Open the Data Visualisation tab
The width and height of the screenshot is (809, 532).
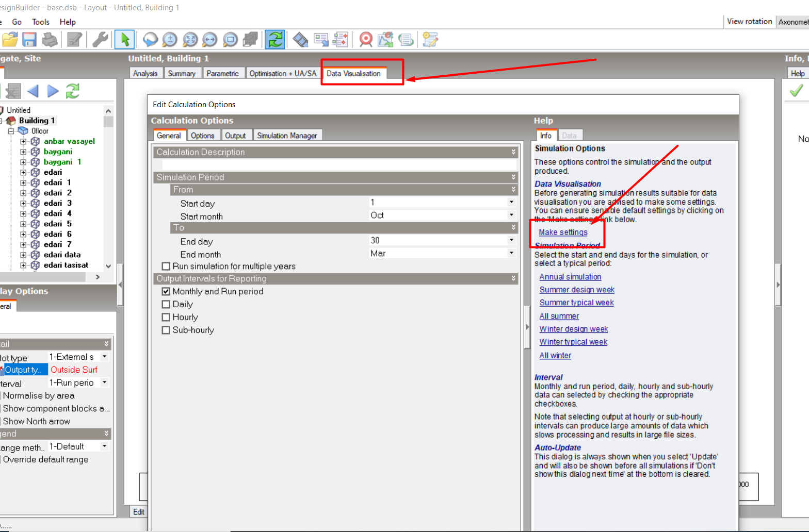pyautogui.click(x=353, y=73)
